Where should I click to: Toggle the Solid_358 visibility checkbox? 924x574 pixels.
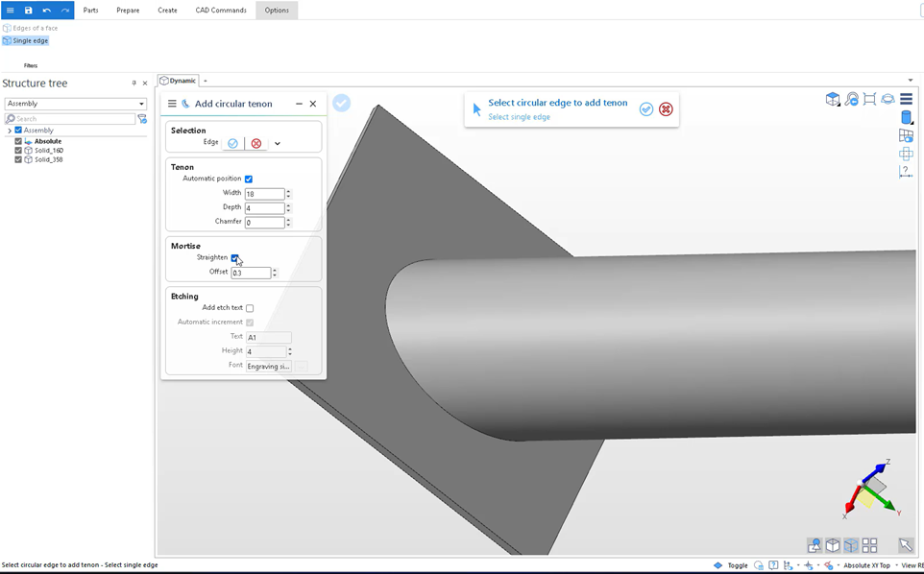click(18, 159)
